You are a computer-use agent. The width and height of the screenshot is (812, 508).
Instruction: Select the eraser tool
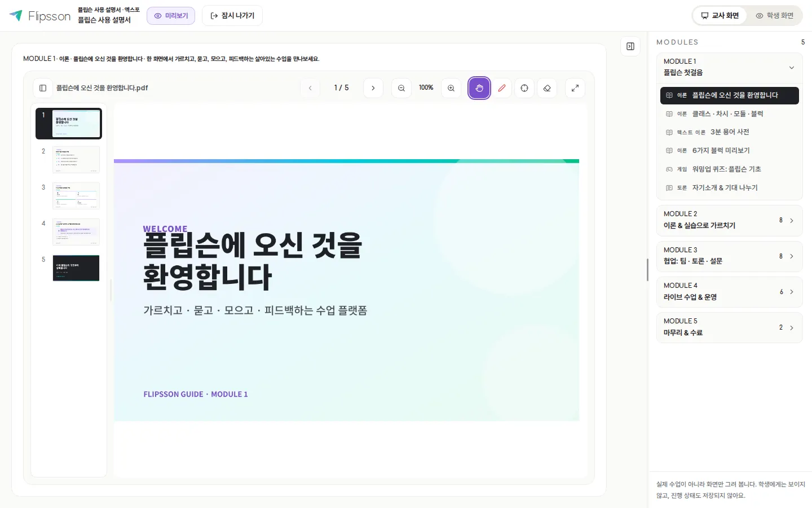coord(547,88)
